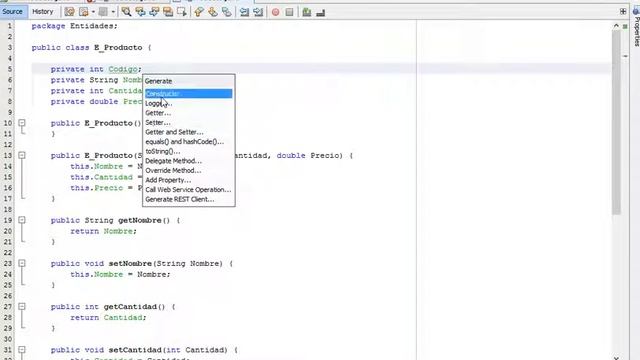Choose Call Web Service Operation... entry

point(189,190)
